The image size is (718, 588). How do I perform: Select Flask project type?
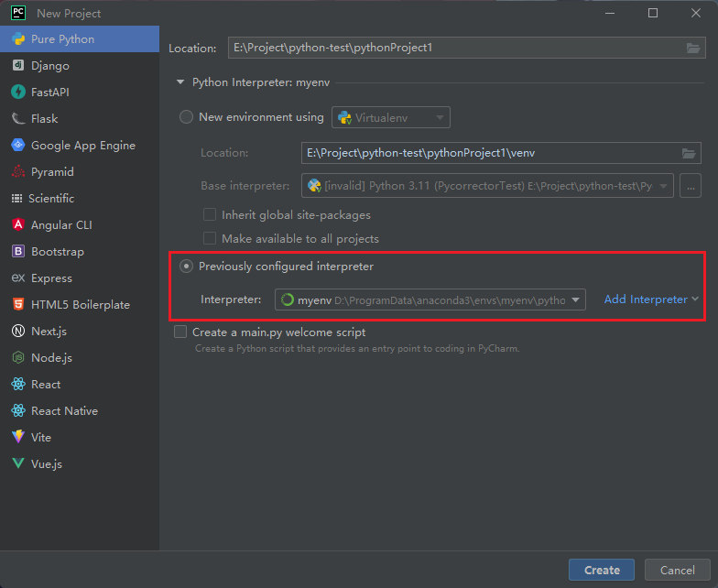80,119
